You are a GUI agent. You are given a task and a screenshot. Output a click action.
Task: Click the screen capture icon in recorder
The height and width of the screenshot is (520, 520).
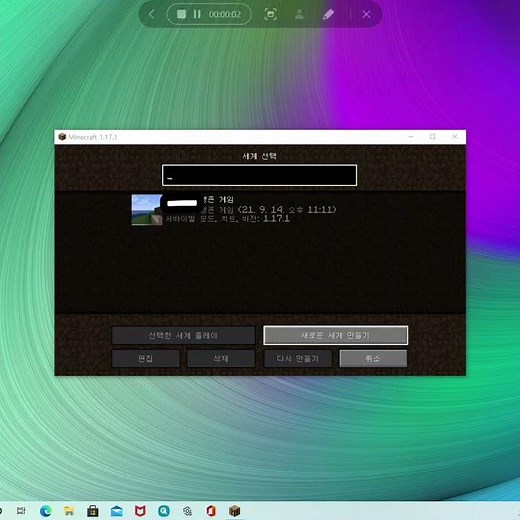[x=270, y=14]
